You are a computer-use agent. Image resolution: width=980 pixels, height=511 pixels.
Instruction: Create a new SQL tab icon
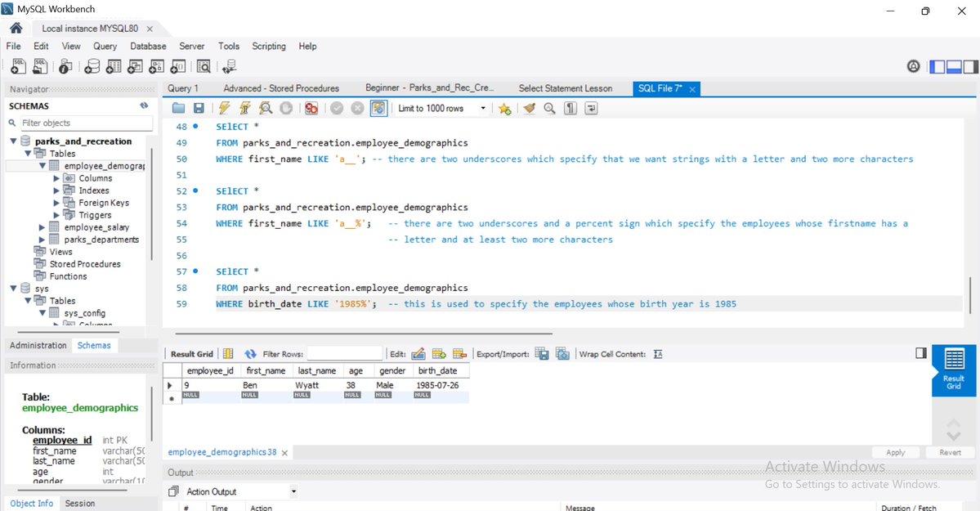pyautogui.click(x=18, y=65)
